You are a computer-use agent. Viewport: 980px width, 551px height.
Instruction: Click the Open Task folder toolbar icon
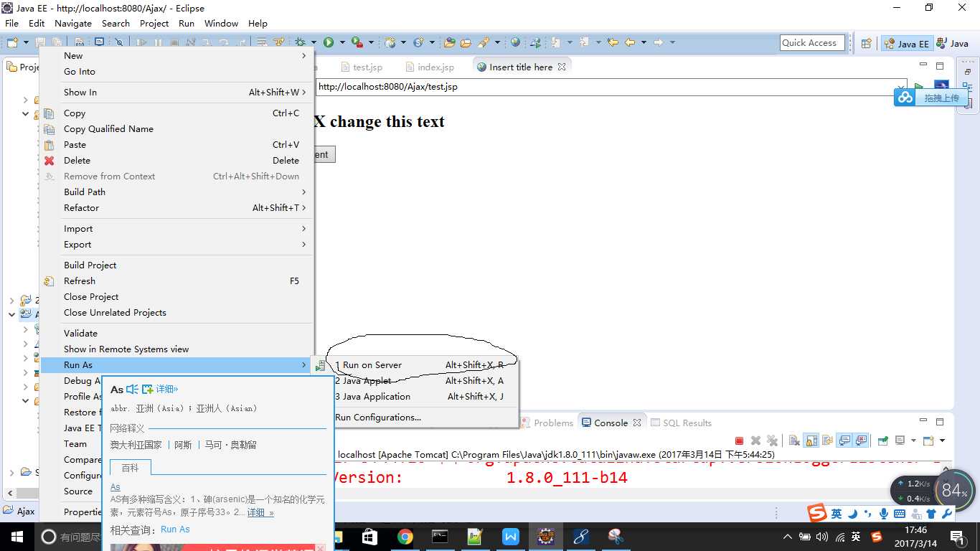tap(466, 43)
